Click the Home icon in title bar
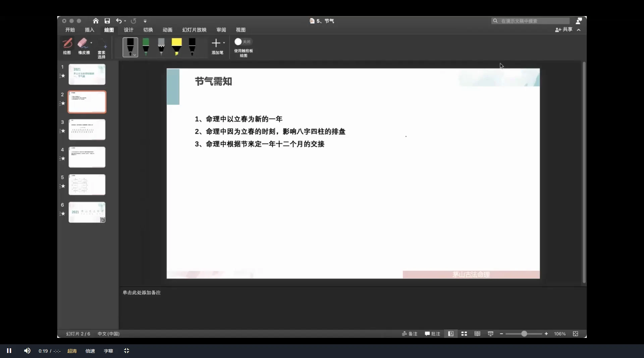This screenshot has height=358, width=644. point(96,21)
